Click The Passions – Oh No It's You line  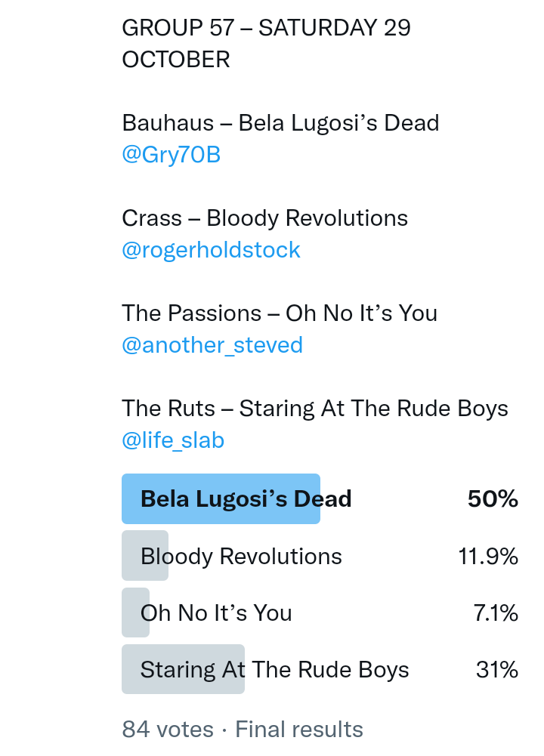[280, 313]
